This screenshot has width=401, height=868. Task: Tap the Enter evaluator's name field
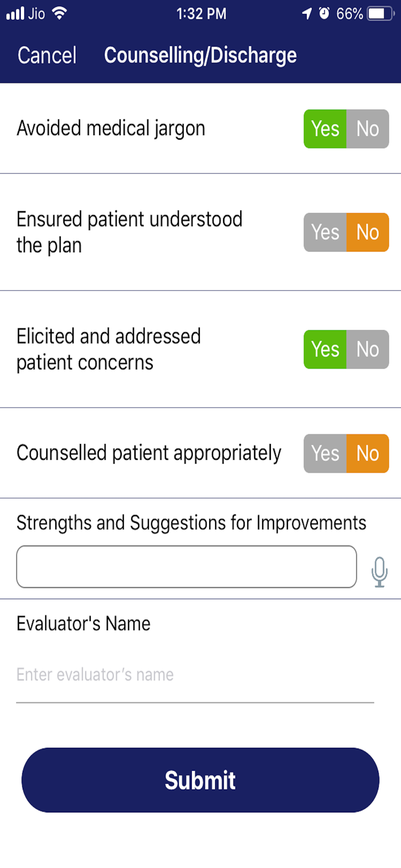[195, 675]
